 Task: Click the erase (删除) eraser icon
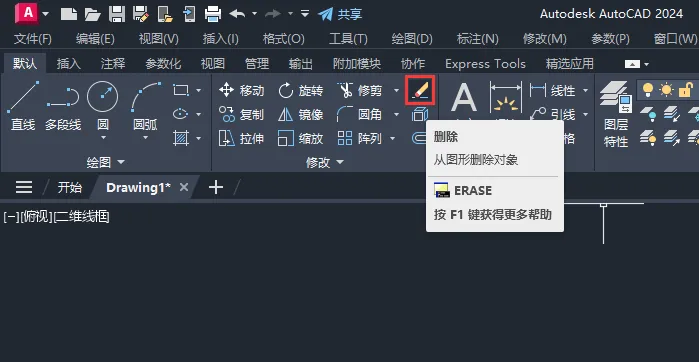pos(419,90)
